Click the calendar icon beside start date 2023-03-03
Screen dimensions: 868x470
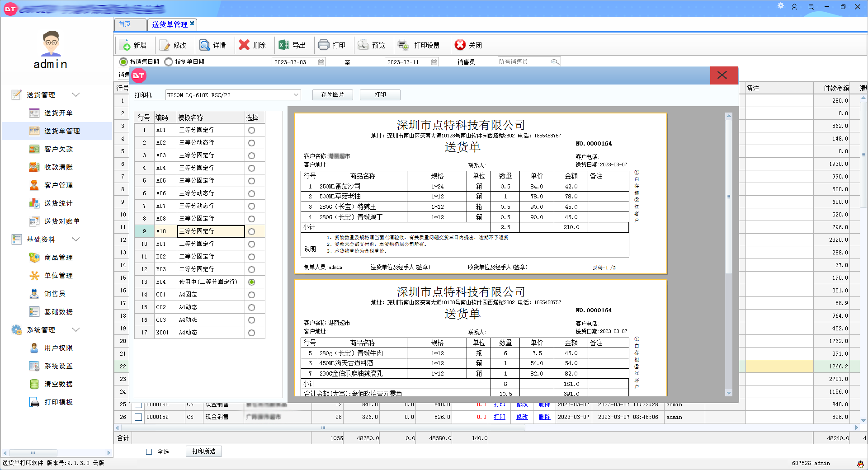[x=321, y=62]
